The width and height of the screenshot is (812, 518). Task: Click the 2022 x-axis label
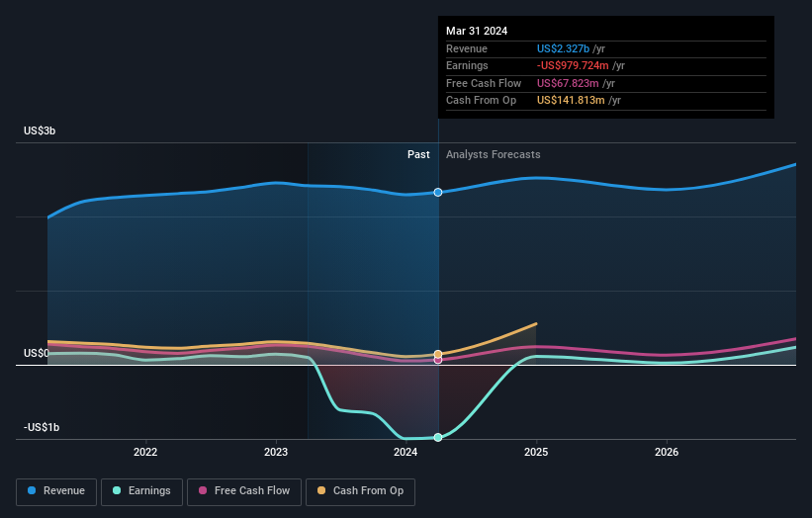(x=145, y=453)
